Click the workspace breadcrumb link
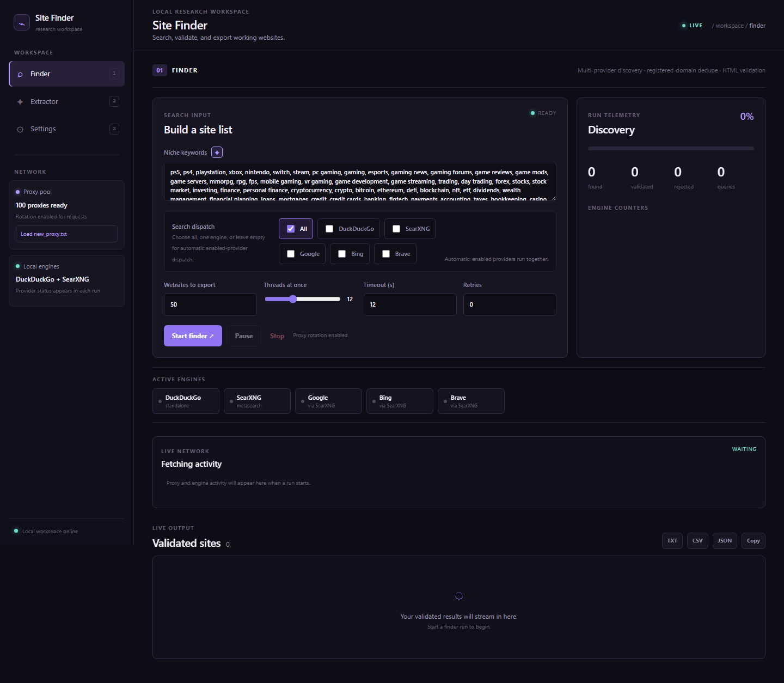784x683 pixels. click(730, 26)
